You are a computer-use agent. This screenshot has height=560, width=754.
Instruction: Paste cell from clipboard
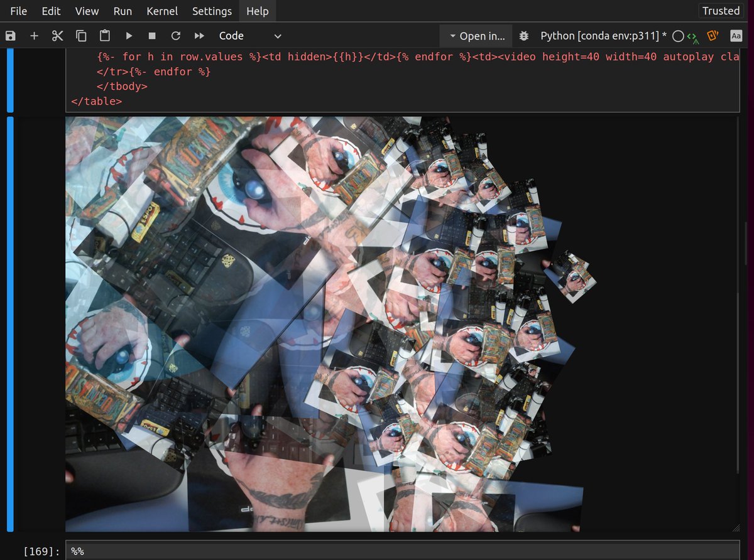tap(105, 36)
